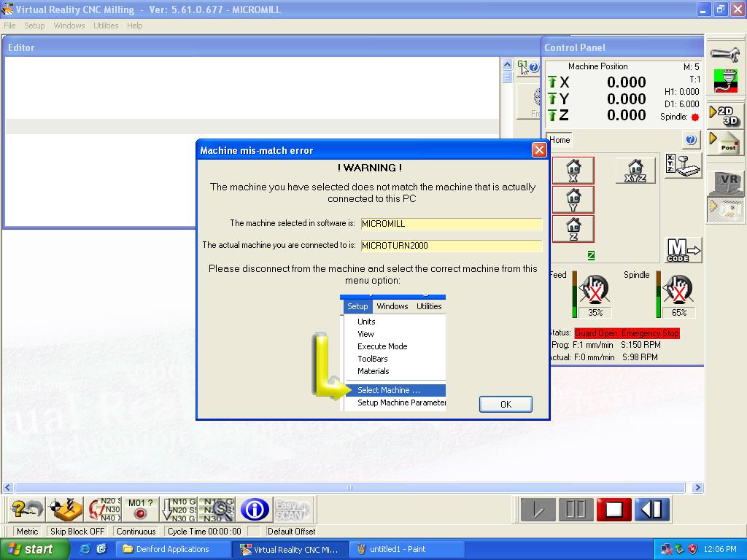This screenshot has width=747, height=560.
Task: Click the red security shield tray icon
Action: click(x=693, y=549)
